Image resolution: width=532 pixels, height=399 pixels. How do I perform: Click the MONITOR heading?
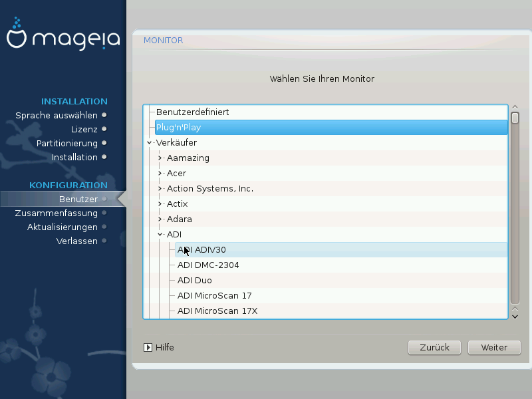[163, 41]
